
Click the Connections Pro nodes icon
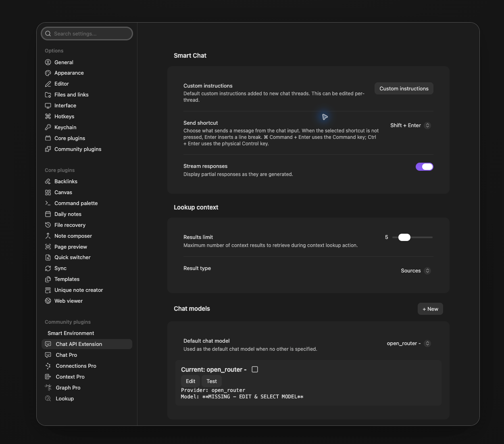[48, 366]
